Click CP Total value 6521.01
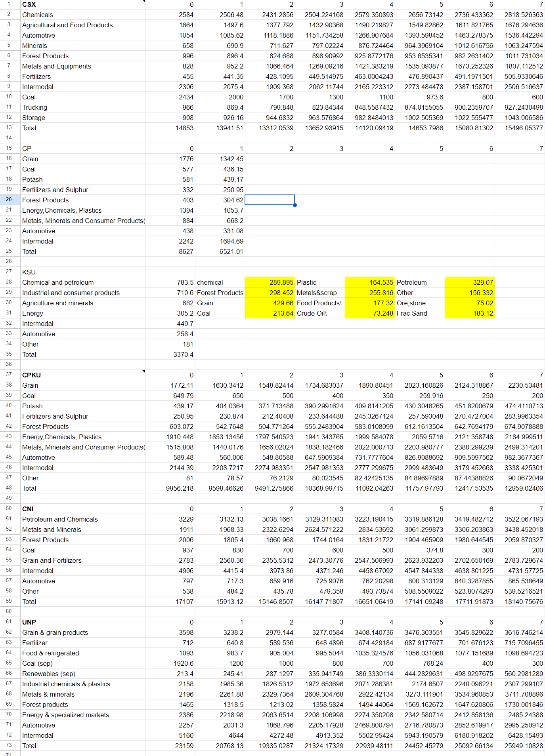The height and width of the screenshot is (756, 545). pos(220,251)
